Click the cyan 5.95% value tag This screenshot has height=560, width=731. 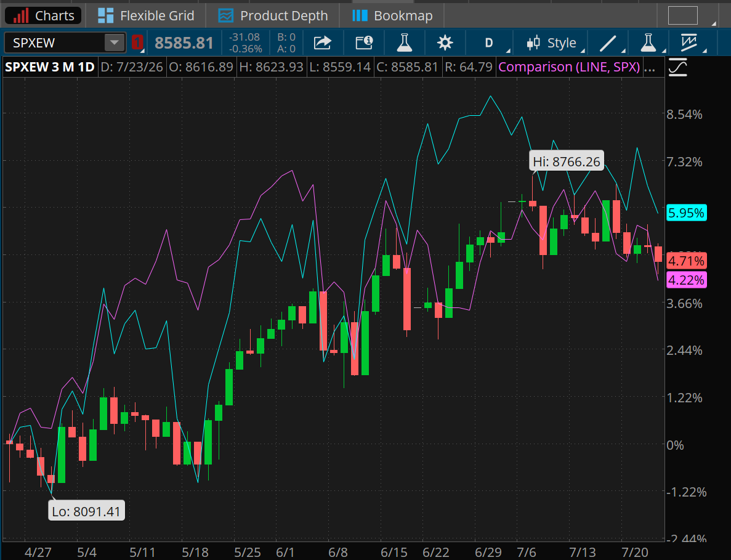[686, 213]
